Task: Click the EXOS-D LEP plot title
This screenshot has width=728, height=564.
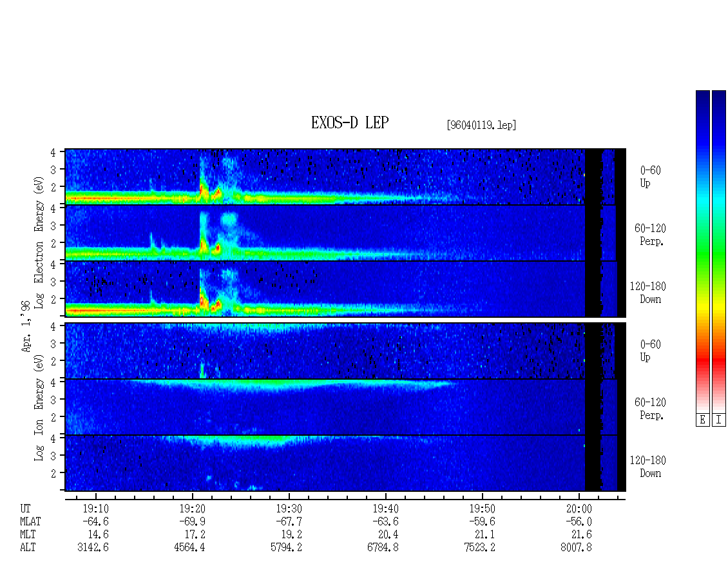Action: click(350, 122)
